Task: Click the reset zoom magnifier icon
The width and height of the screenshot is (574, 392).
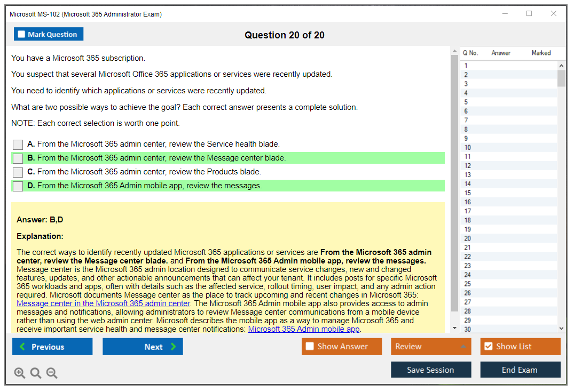Action: (36, 373)
